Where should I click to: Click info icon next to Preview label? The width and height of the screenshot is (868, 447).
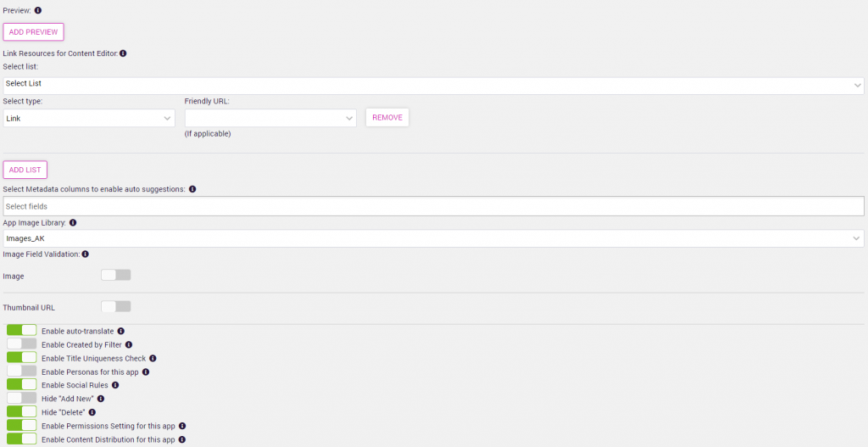[x=38, y=10]
